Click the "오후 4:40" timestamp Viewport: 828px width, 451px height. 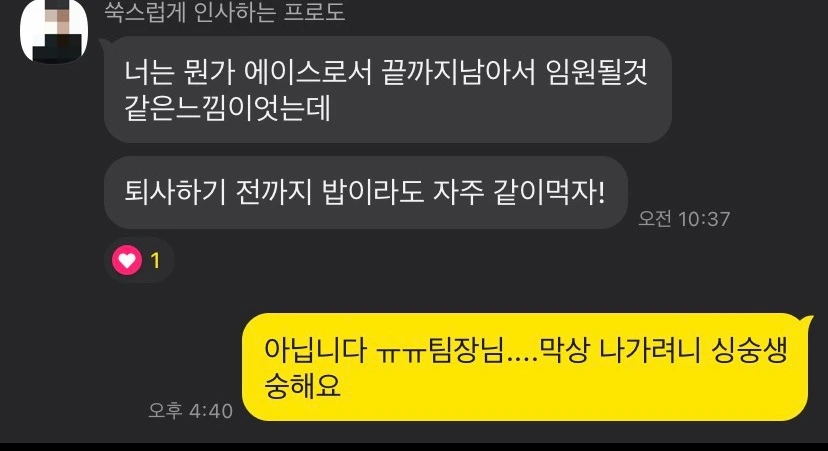(191, 410)
